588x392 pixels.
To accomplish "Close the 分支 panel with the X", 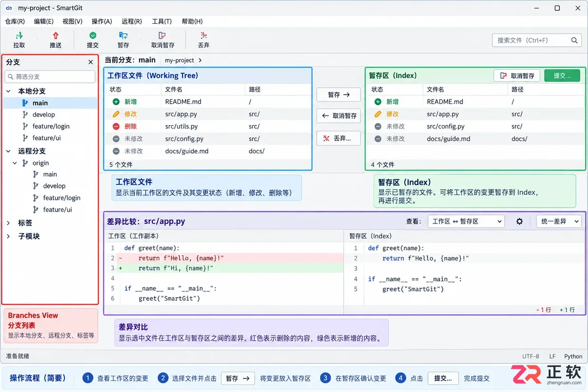I will click(91, 62).
